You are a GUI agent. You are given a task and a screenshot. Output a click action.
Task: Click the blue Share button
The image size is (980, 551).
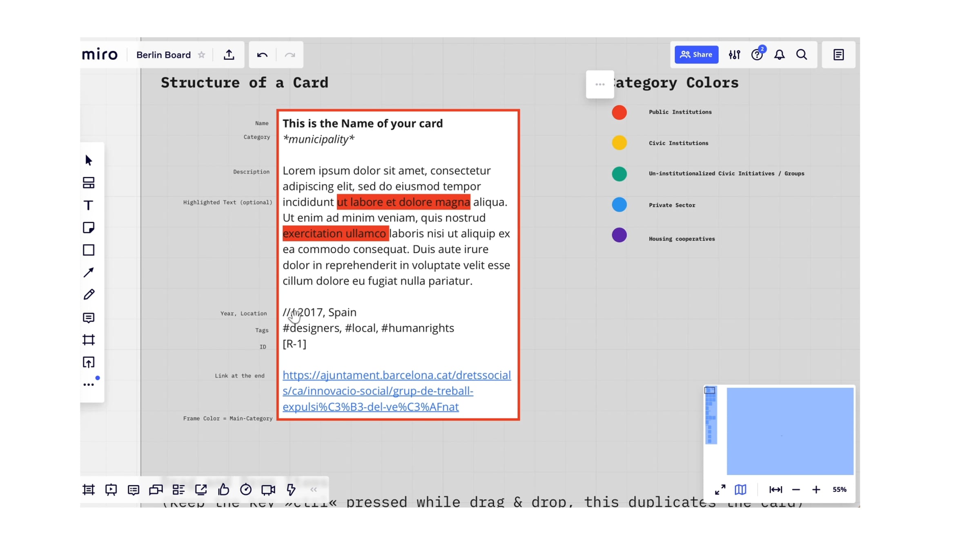[x=696, y=55]
